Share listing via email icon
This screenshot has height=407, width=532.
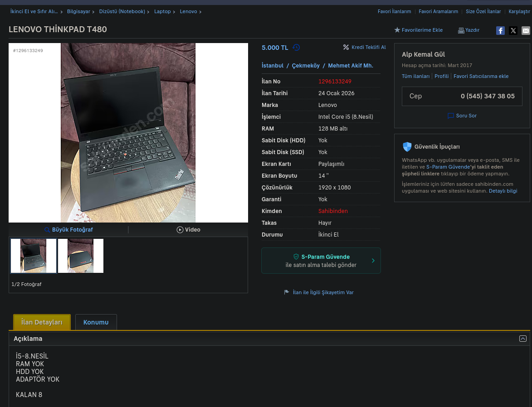[526, 30]
